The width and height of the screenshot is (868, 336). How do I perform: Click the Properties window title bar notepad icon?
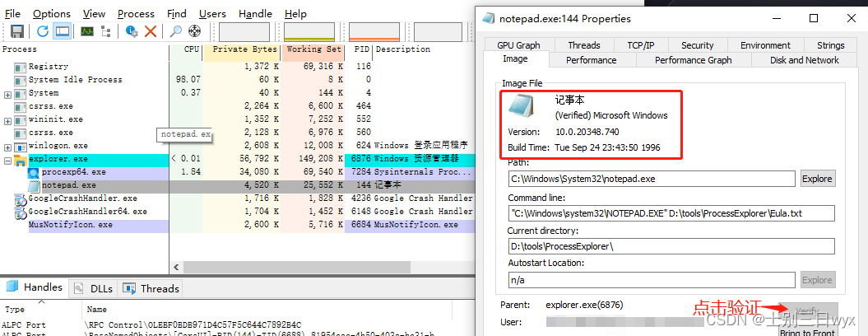pos(488,18)
